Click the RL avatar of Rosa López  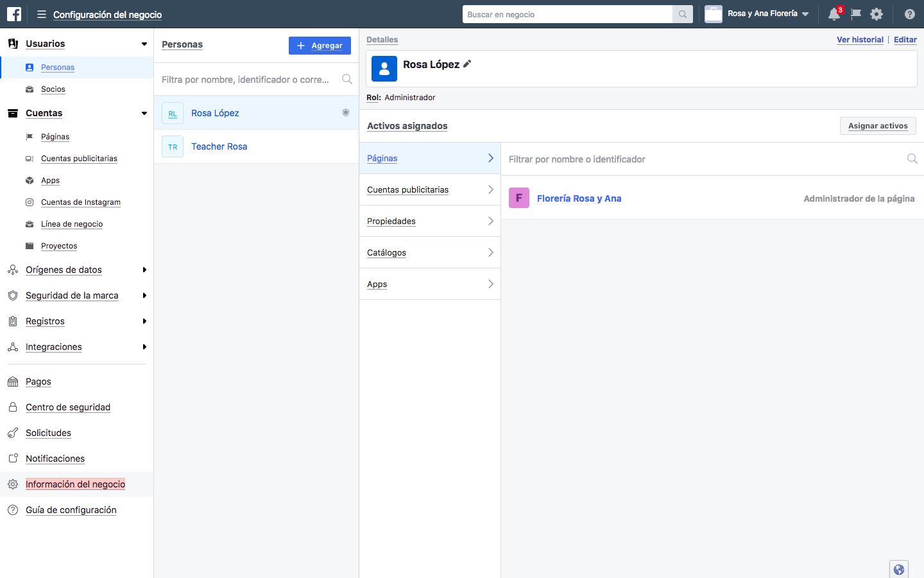click(x=173, y=113)
